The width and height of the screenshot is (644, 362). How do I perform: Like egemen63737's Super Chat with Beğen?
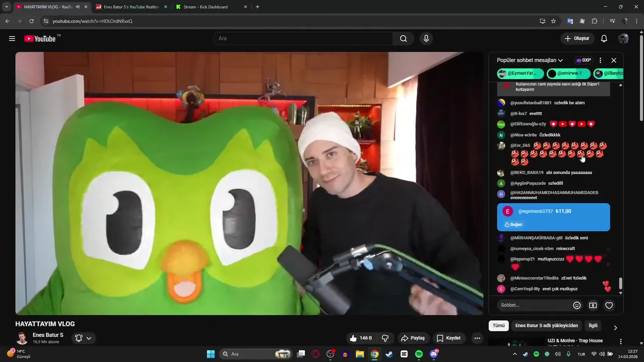click(x=513, y=224)
